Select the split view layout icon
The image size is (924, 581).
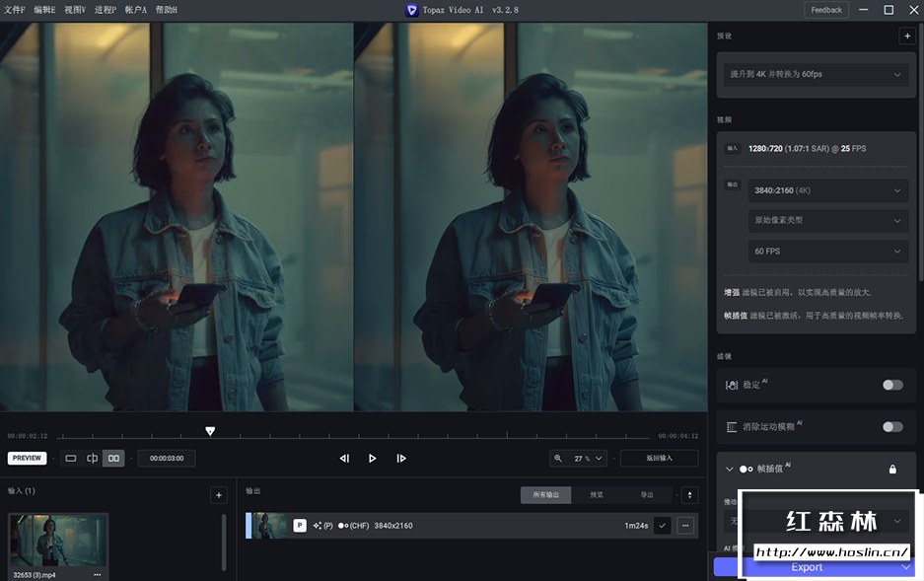pos(93,458)
